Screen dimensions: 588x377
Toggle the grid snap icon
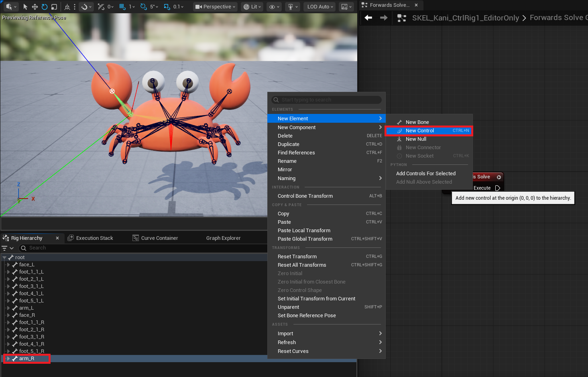pos(122,7)
